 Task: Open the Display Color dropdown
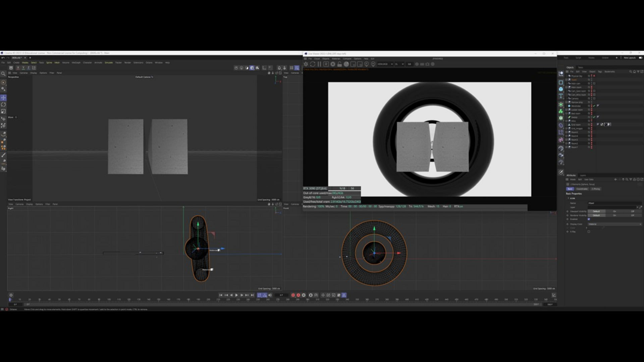click(615, 224)
